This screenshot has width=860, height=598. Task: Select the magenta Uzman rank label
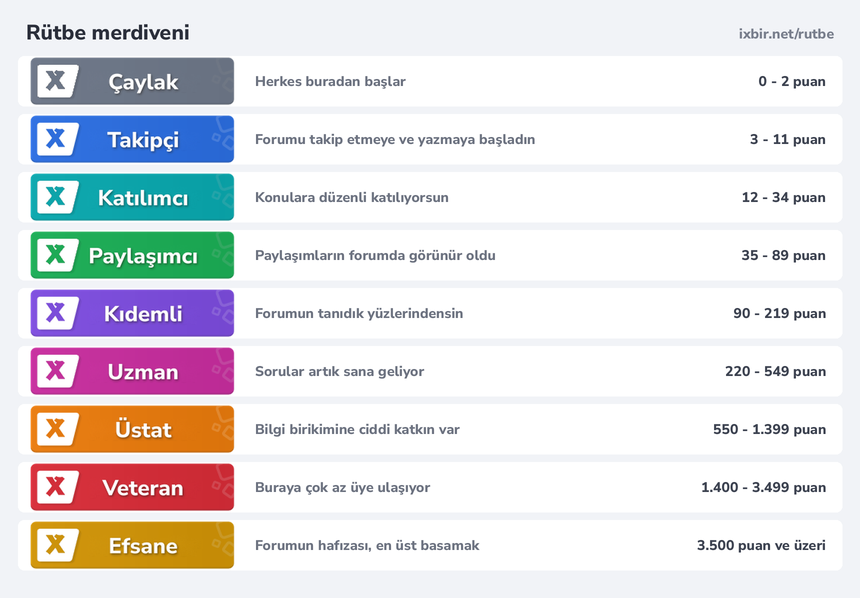132,371
